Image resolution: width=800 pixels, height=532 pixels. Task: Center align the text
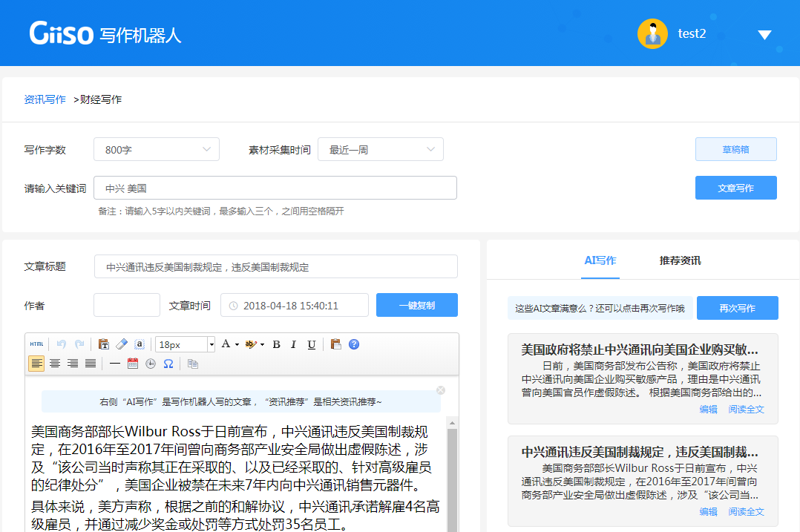tap(55, 364)
